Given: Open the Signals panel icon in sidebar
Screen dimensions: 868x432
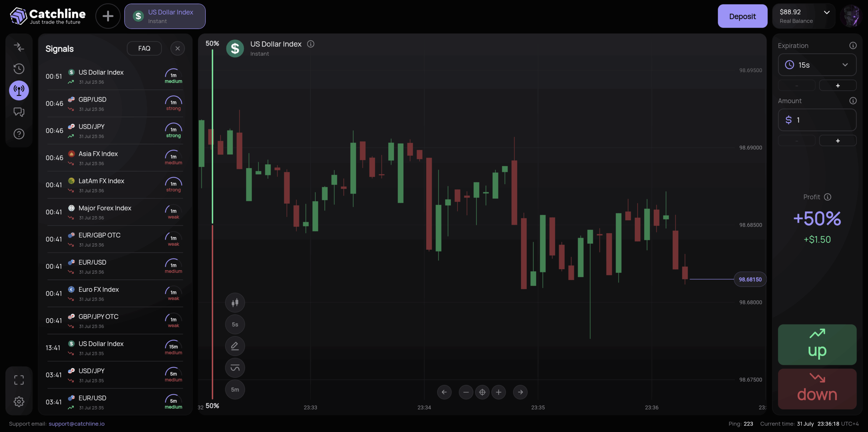Looking at the screenshot, I should click(x=19, y=90).
